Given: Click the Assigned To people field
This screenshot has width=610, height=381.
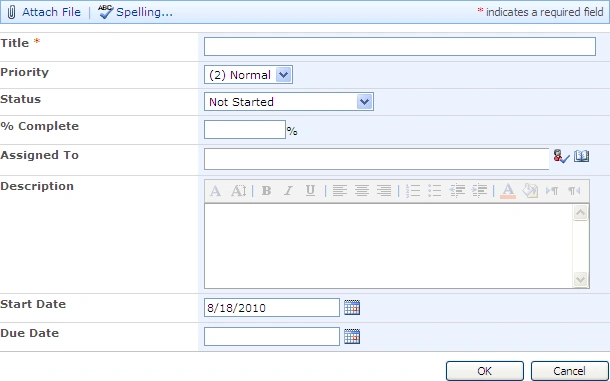Looking at the screenshot, I should [376, 159].
